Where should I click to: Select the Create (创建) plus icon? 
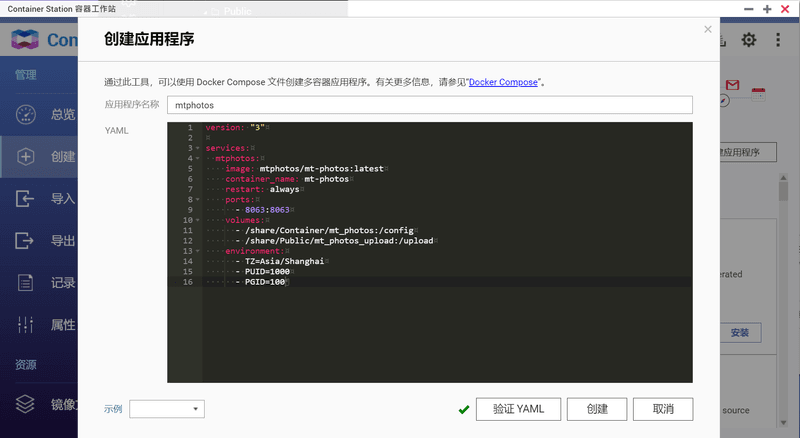[26, 156]
